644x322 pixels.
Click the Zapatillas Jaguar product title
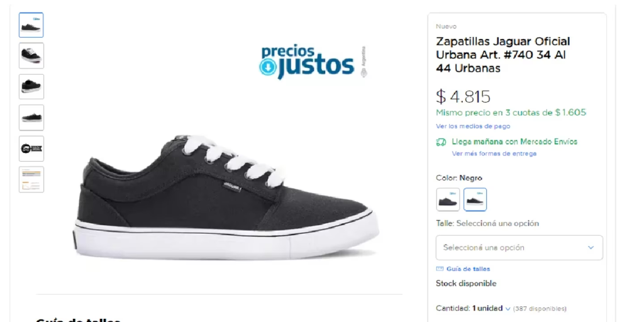coord(503,55)
